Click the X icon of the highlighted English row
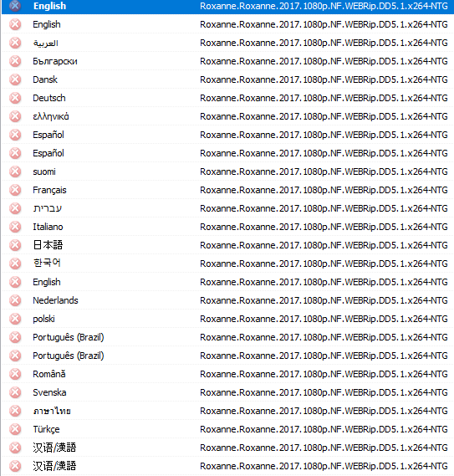 [15, 6]
